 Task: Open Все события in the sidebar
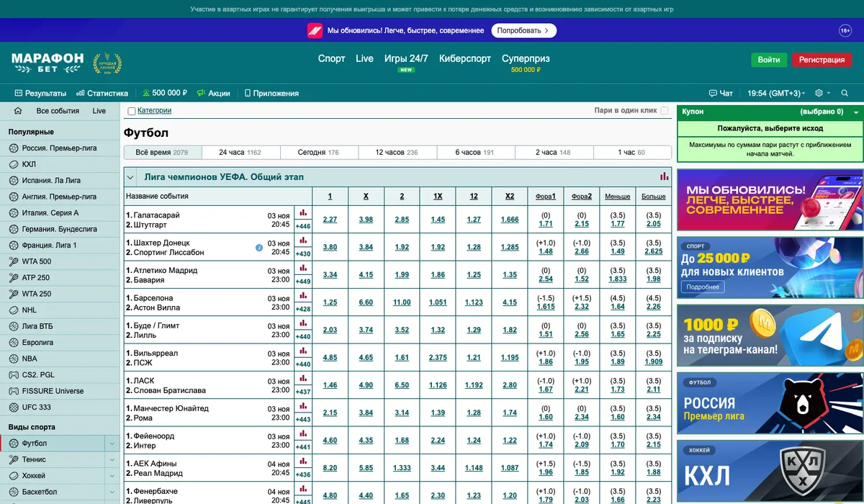[58, 111]
